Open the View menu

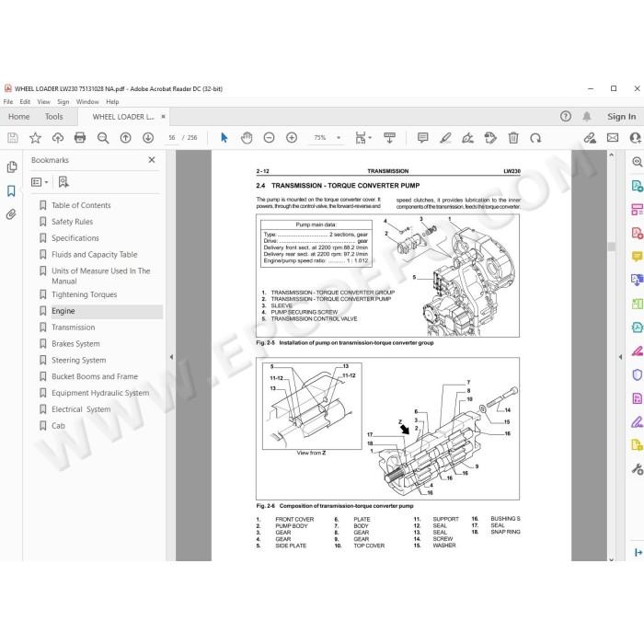coord(43,102)
